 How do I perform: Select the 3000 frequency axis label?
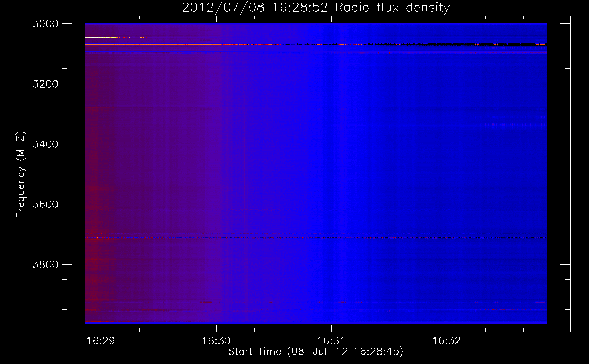tap(46, 24)
